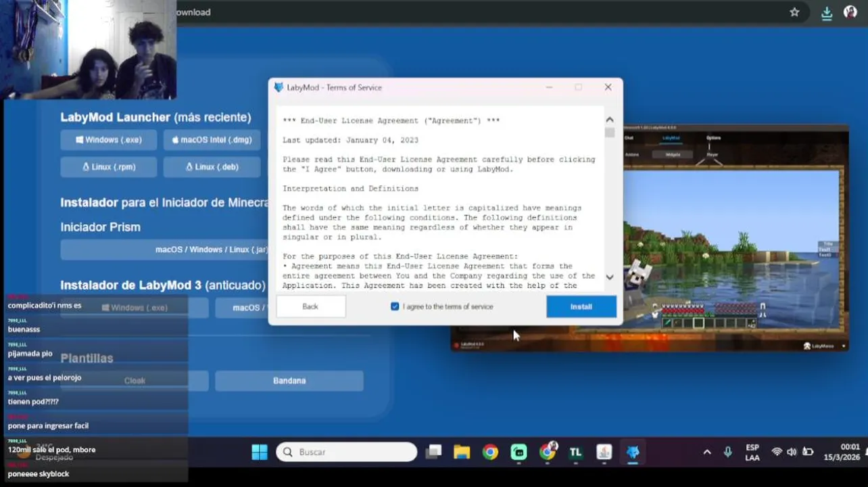Click the microphone icon in system tray
Image resolution: width=868 pixels, height=487 pixels.
728,452
